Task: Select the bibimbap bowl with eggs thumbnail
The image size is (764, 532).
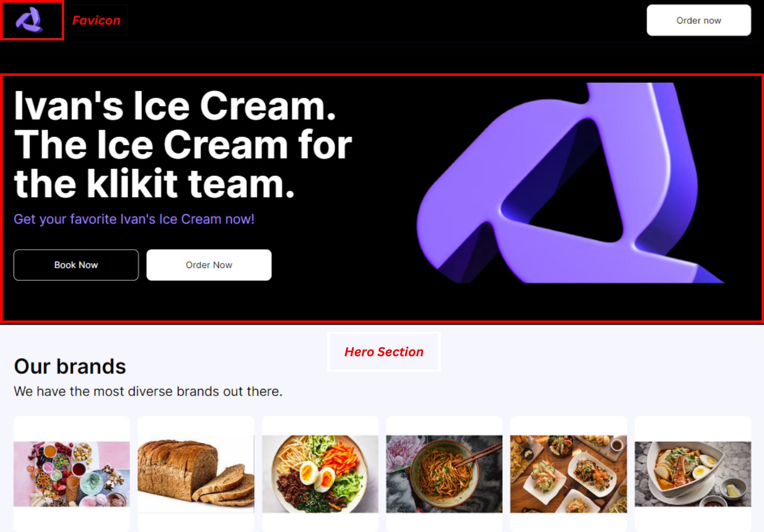Action: tap(320, 474)
